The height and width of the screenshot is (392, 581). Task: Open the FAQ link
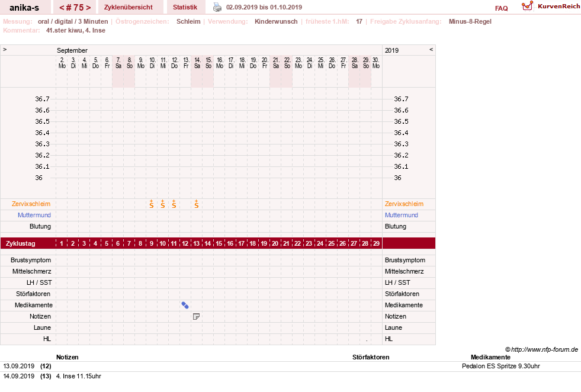pyautogui.click(x=501, y=8)
